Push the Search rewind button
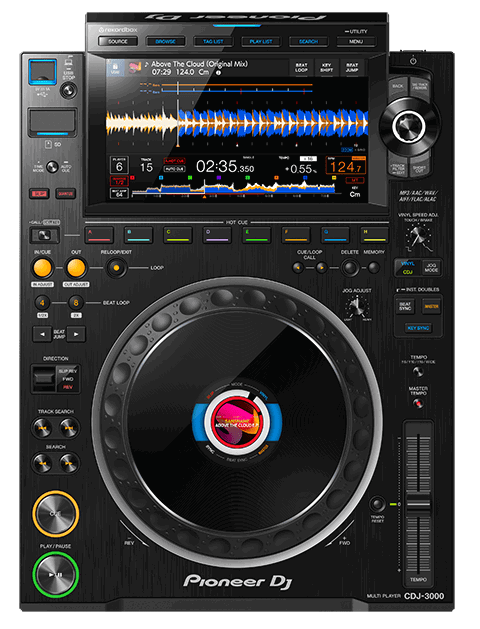Screen dimensions: 480x629 tap(42, 463)
